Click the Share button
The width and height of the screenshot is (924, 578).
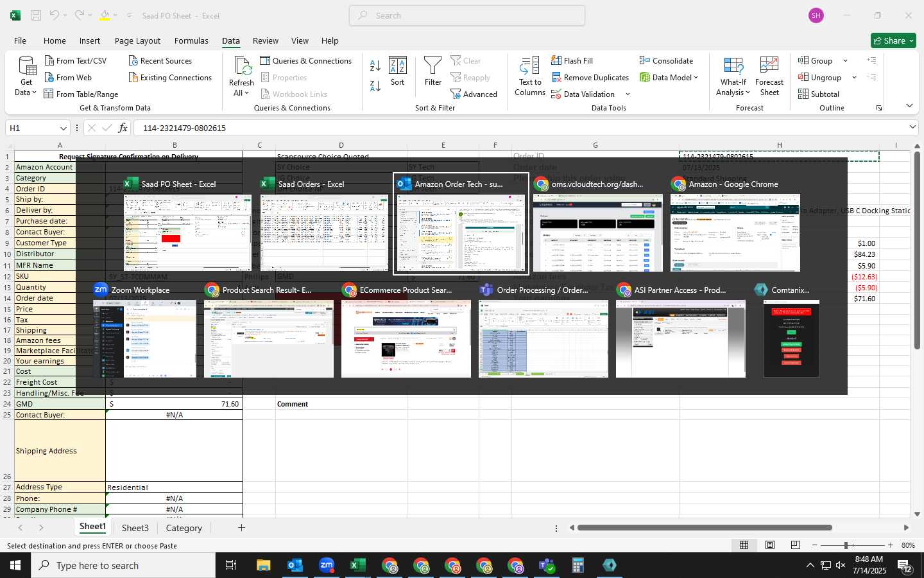tap(893, 40)
